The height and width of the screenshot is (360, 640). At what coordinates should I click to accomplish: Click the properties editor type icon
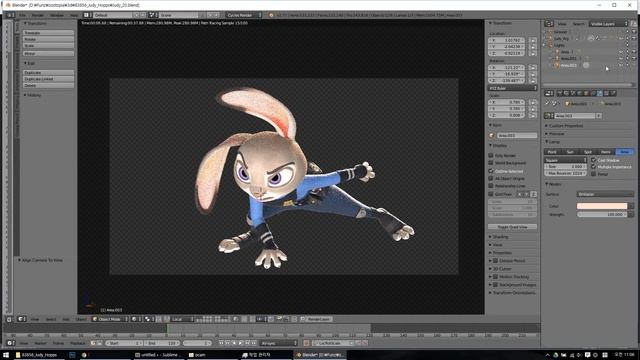pyautogui.click(x=549, y=93)
